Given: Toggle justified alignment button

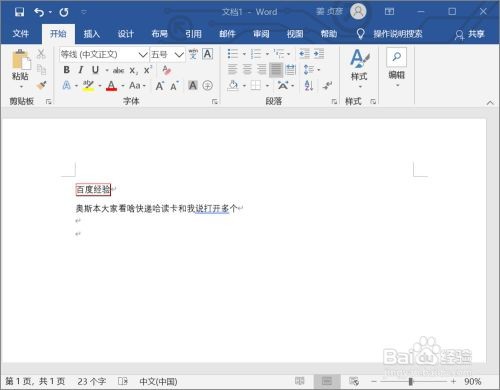Looking at the screenshot, I should (x=276, y=69).
